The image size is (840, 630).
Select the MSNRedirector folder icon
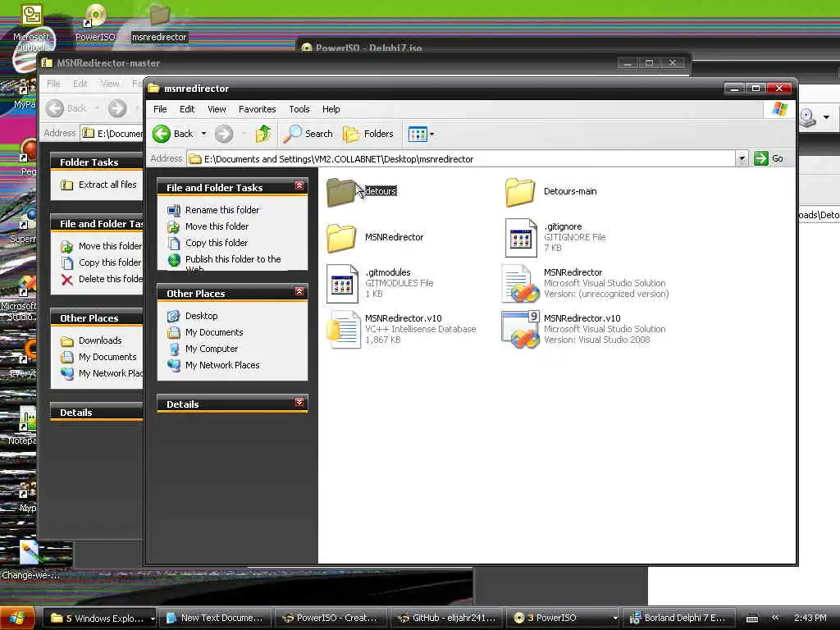coord(340,238)
